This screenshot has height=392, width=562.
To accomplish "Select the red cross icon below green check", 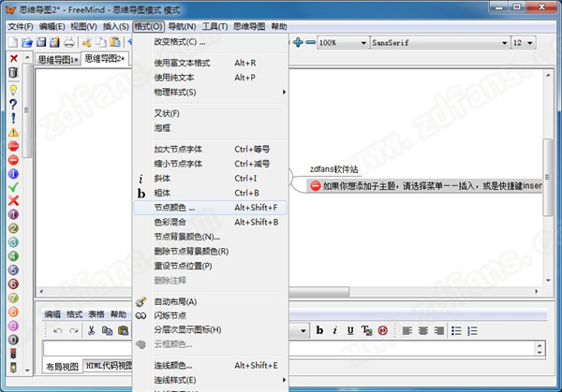I will (13, 200).
